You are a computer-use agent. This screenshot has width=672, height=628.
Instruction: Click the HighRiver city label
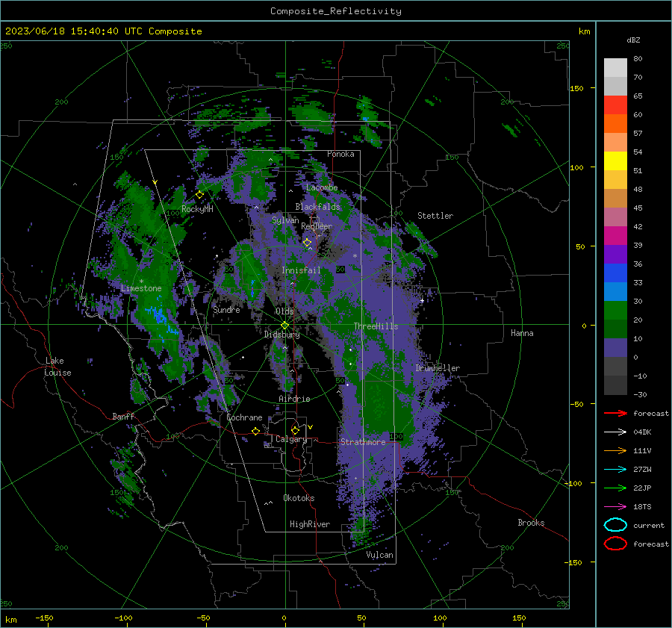click(x=310, y=524)
